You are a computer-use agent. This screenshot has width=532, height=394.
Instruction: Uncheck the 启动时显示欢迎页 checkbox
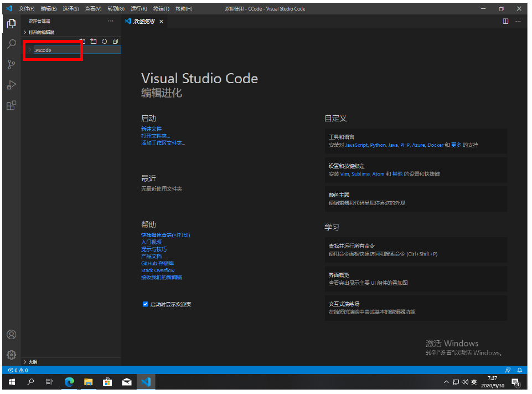[x=145, y=304]
